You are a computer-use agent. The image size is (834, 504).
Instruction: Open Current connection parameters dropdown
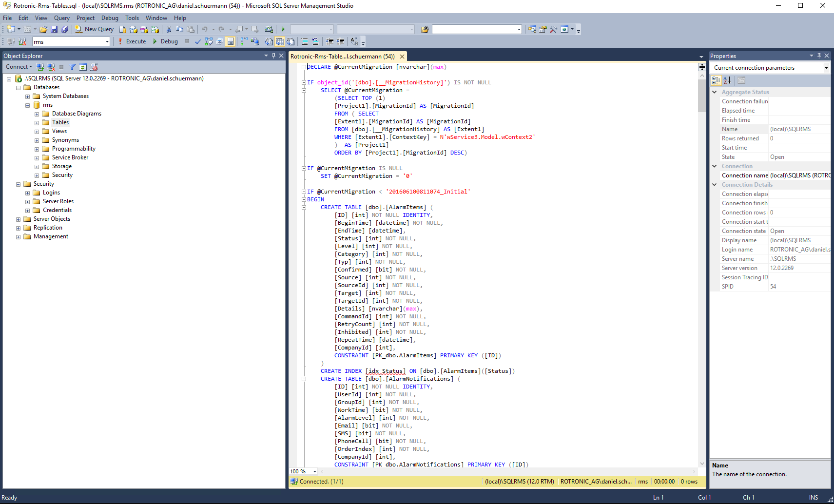(826, 68)
